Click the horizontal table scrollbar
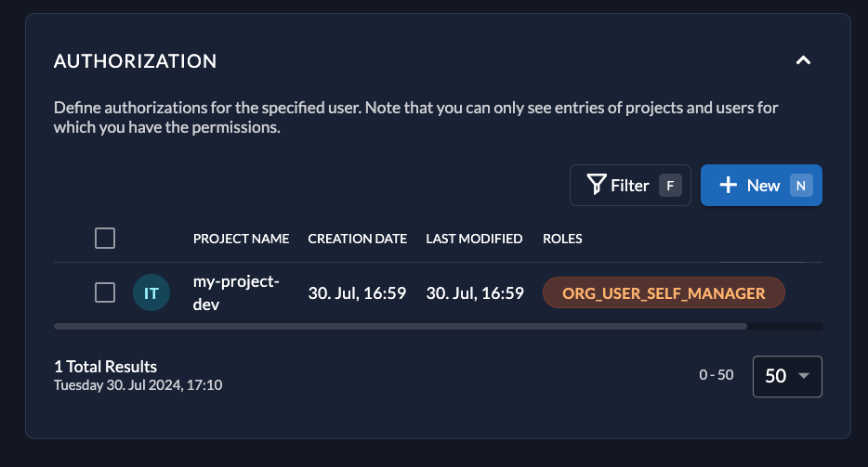868x467 pixels. [401, 327]
